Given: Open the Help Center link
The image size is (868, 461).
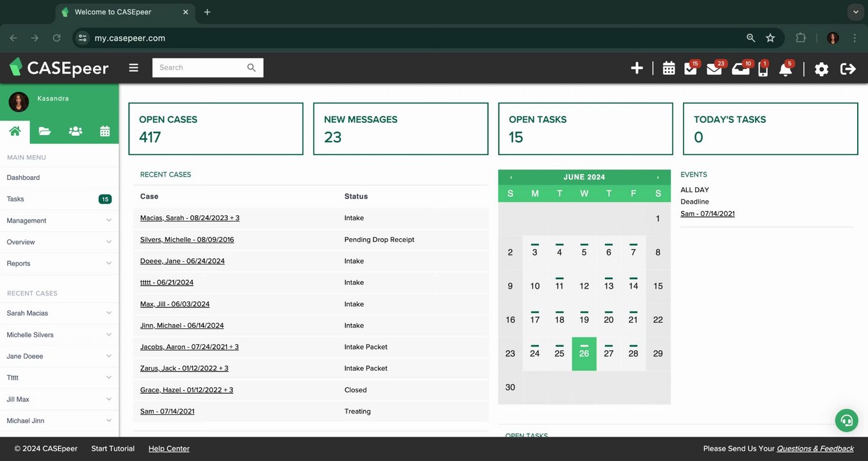Looking at the screenshot, I should (x=169, y=449).
